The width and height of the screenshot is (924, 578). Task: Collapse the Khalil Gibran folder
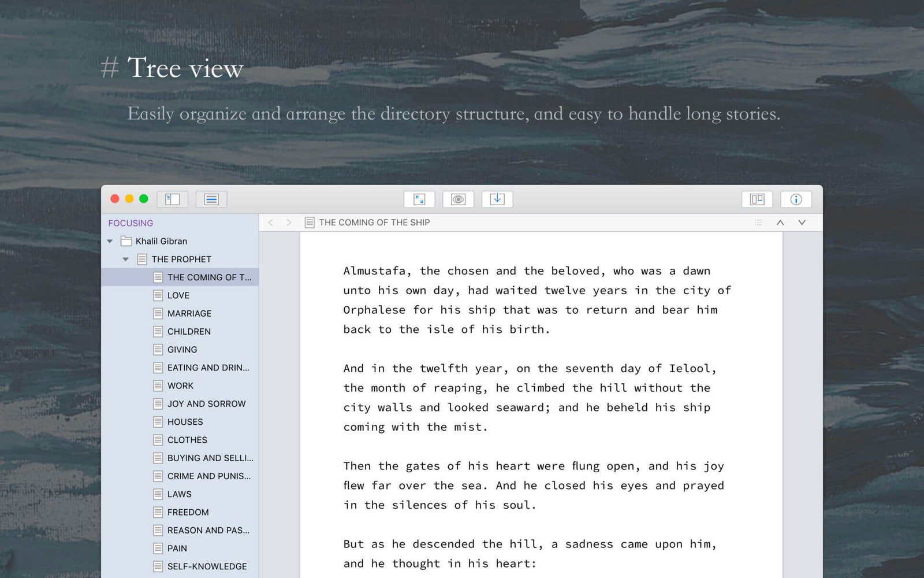(110, 241)
